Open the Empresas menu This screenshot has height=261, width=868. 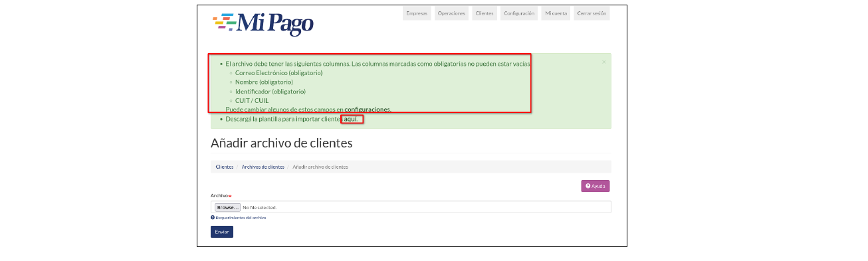click(x=417, y=13)
